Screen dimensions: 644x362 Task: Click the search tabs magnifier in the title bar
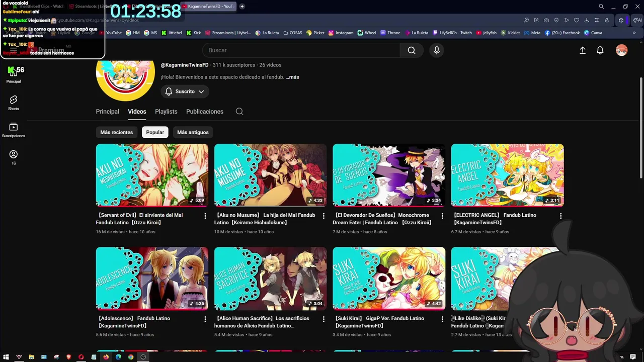pyautogui.click(x=601, y=7)
